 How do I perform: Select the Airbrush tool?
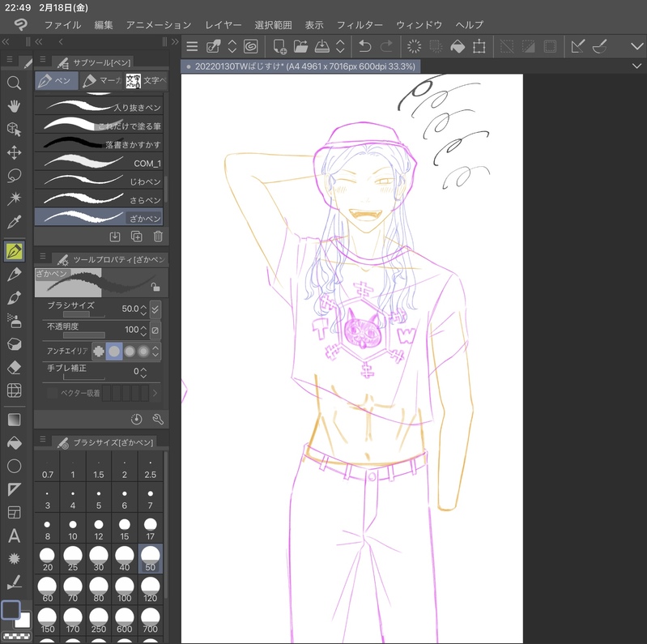pos(14,320)
